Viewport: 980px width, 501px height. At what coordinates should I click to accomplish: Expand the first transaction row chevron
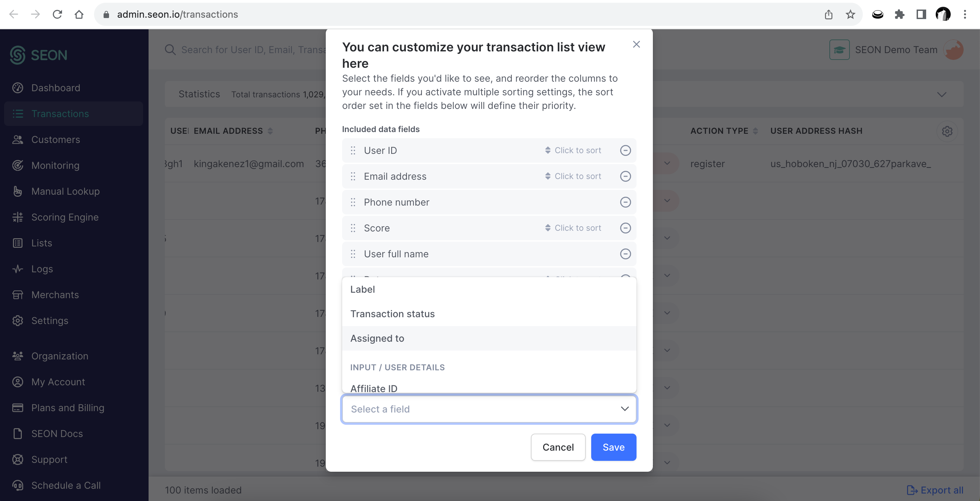tap(667, 163)
